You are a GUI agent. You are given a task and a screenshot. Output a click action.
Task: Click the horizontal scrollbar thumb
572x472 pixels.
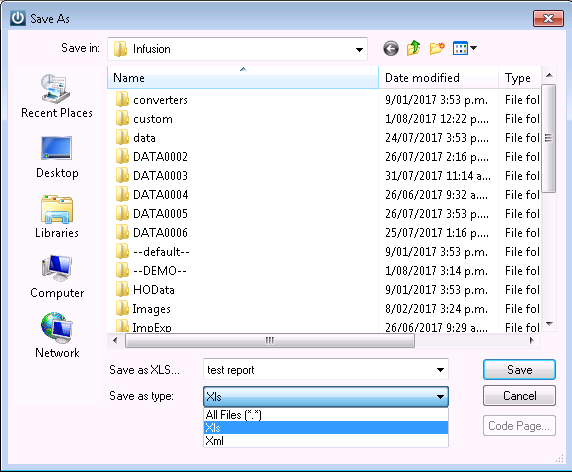coord(270,341)
